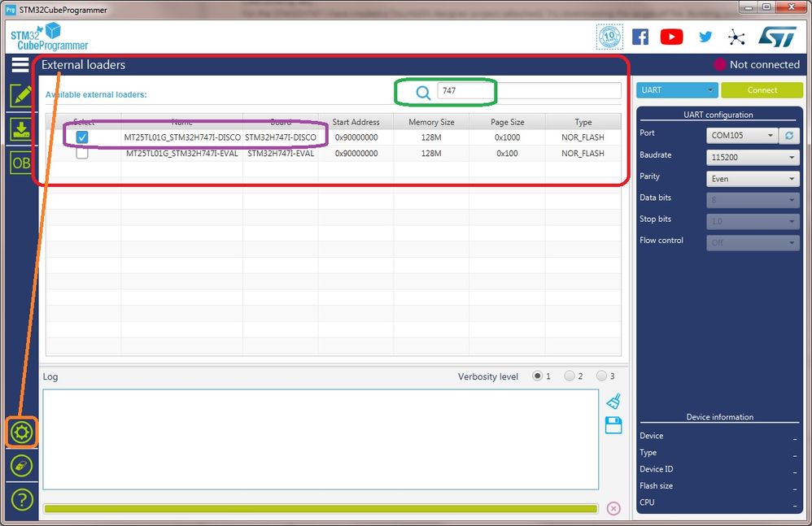Open the Baudrate 115200 dropdown
812x526 pixels.
(x=753, y=157)
